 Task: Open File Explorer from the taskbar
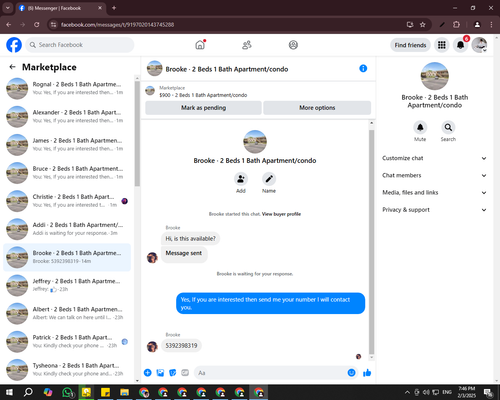point(125,392)
